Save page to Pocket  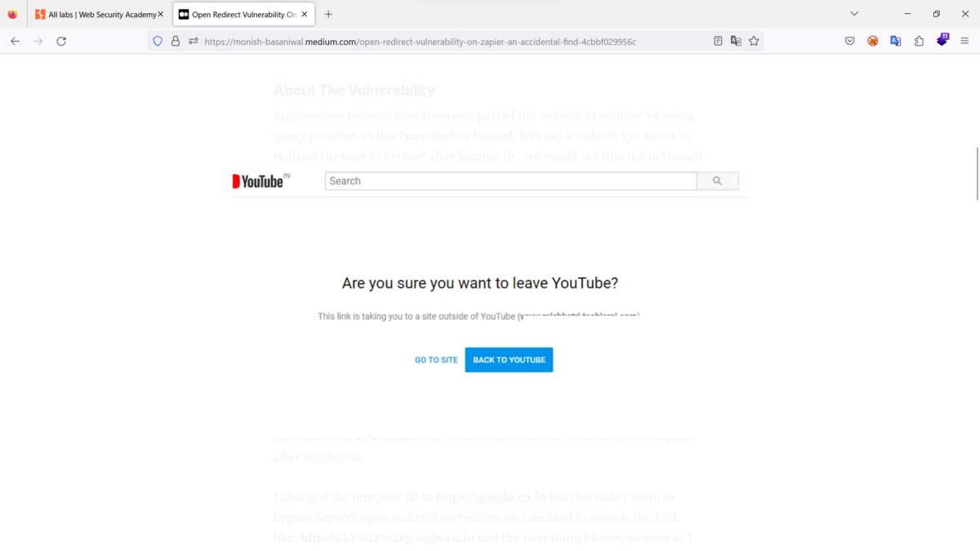(x=849, y=41)
